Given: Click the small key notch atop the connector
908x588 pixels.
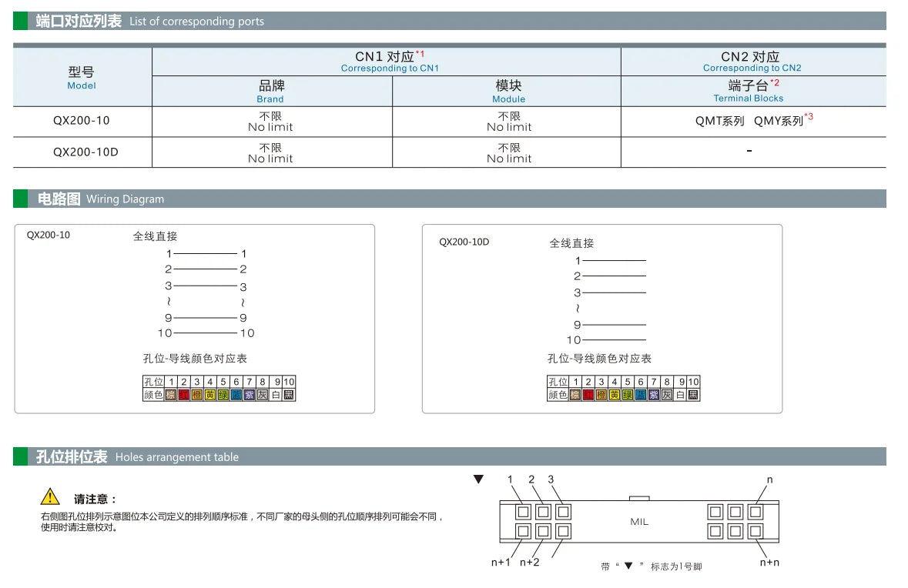Looking at the screenshot, I should point(639,498).
